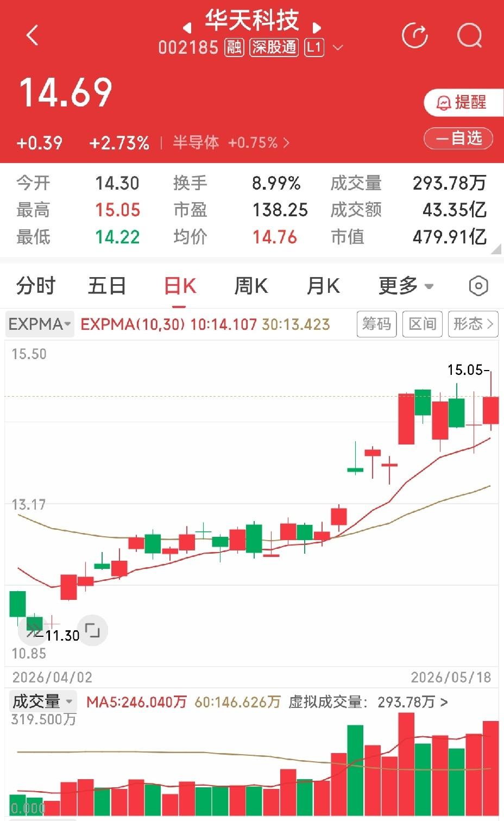Open the 更多 period dropdown
Viewport: 504px width, 821px height.
point(406,285)
